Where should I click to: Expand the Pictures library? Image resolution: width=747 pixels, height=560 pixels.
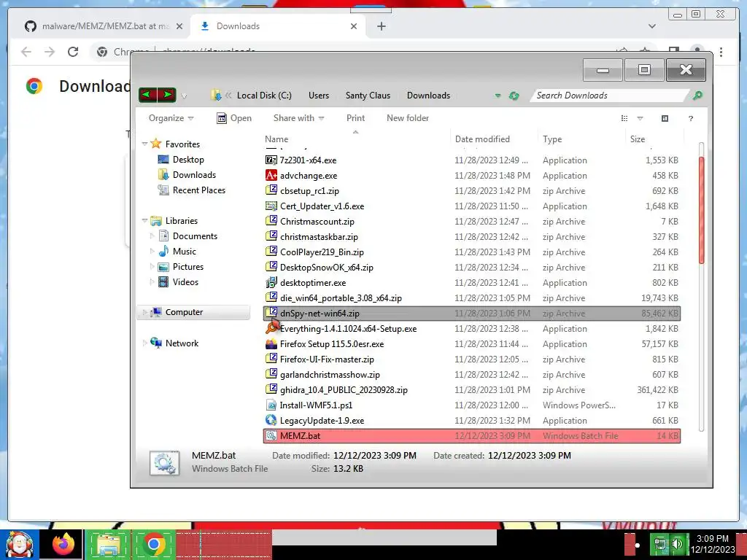coord(152,267)
